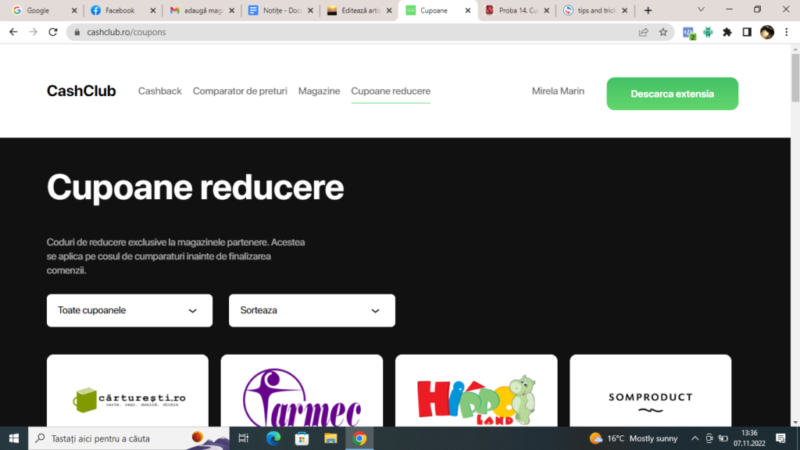Click the Descarca extensia button
The image size is (800, 450).
(x=672, y=94)
